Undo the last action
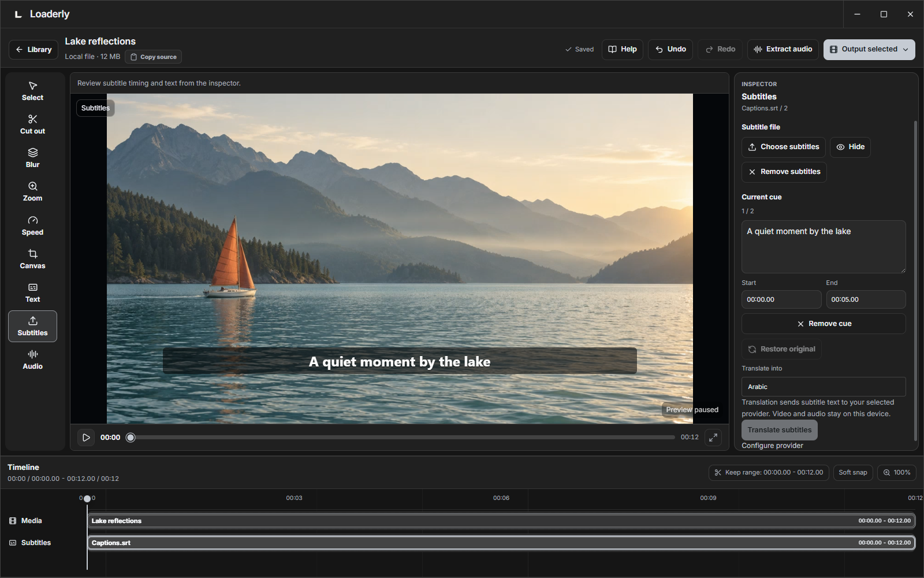The height and width of the screenshot is (578, 924). [x=670, y=50]
